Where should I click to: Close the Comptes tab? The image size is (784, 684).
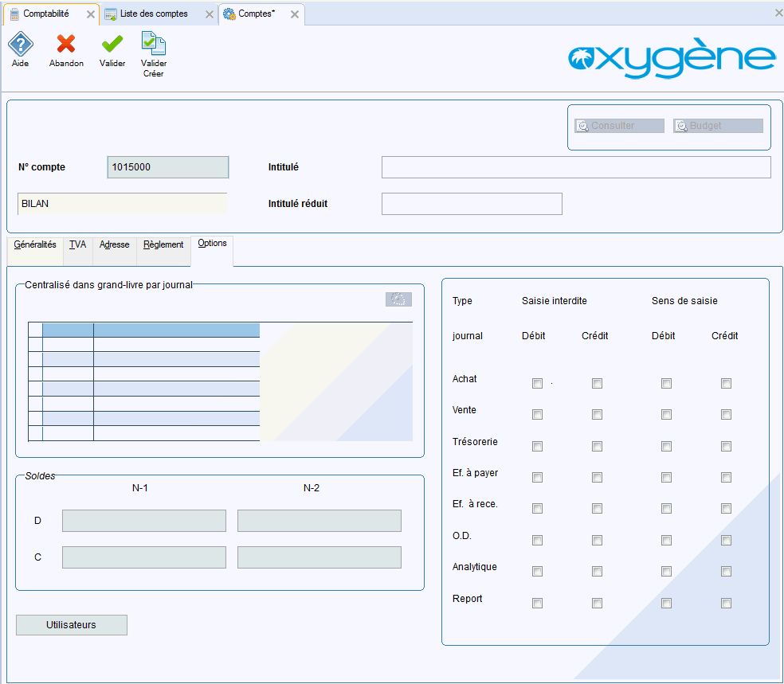[x=295, y=14]
